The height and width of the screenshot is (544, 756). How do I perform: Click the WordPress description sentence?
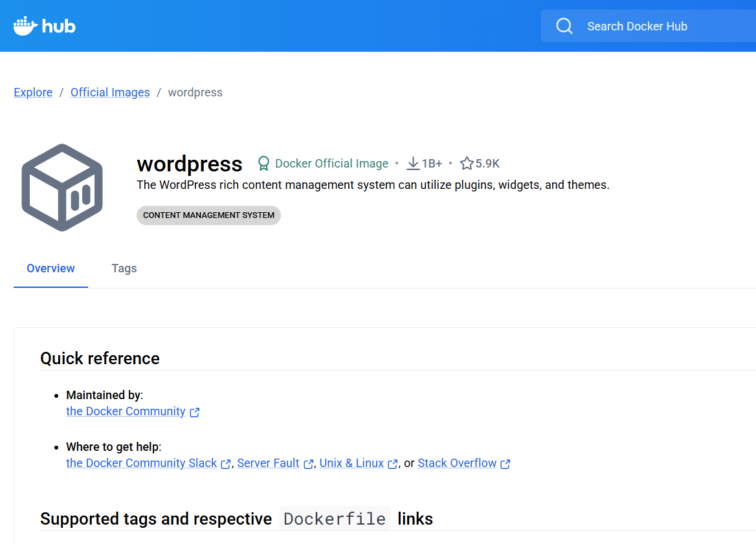(373, 185)
